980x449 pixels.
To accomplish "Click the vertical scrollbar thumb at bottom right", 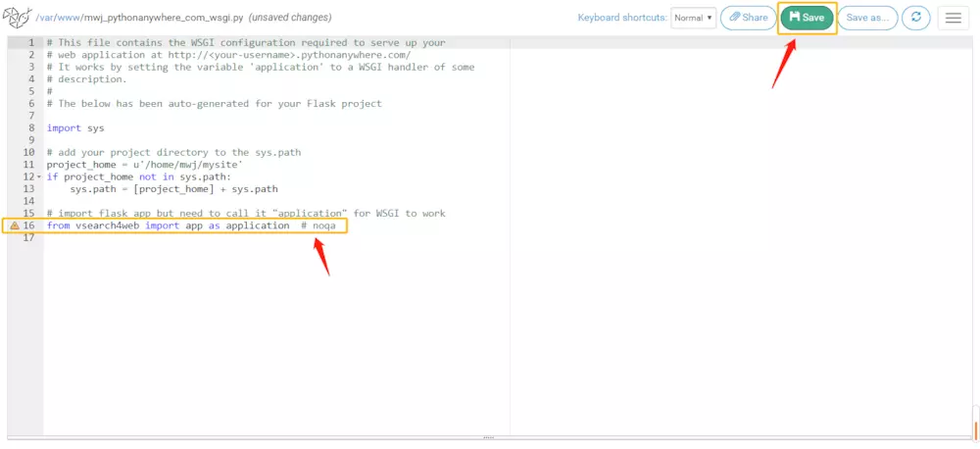I will point(975,430).
